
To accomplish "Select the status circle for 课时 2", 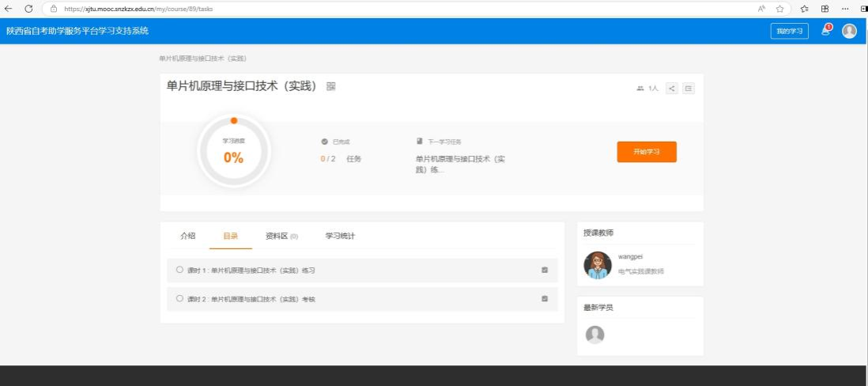I will coord(179,298).
